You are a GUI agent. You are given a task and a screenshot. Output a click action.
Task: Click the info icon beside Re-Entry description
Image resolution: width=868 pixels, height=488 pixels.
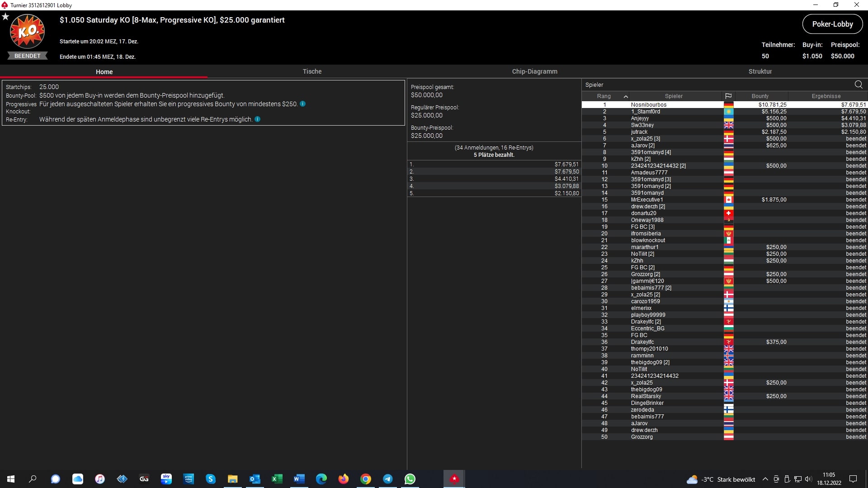[x=257, y=119]
